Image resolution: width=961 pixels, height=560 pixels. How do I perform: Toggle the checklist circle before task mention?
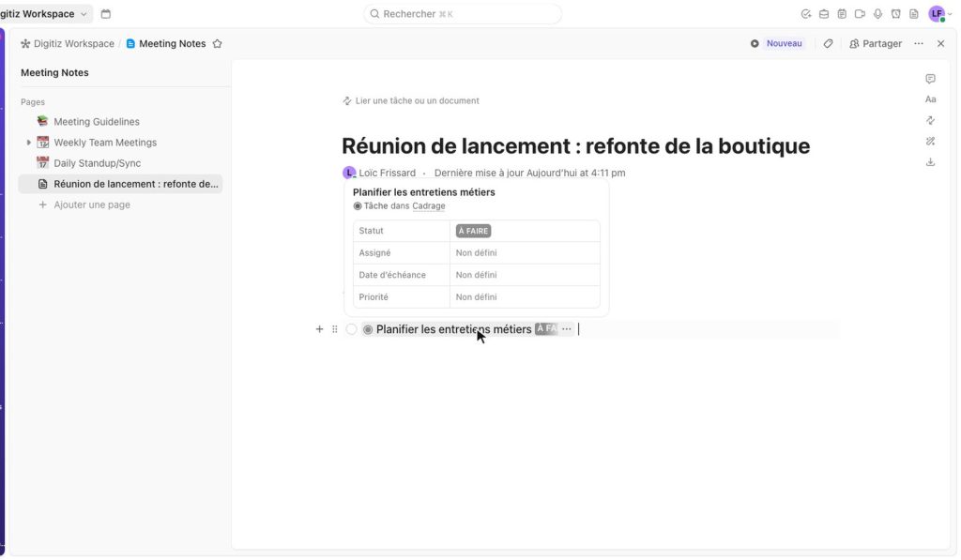tap(351, 329)
